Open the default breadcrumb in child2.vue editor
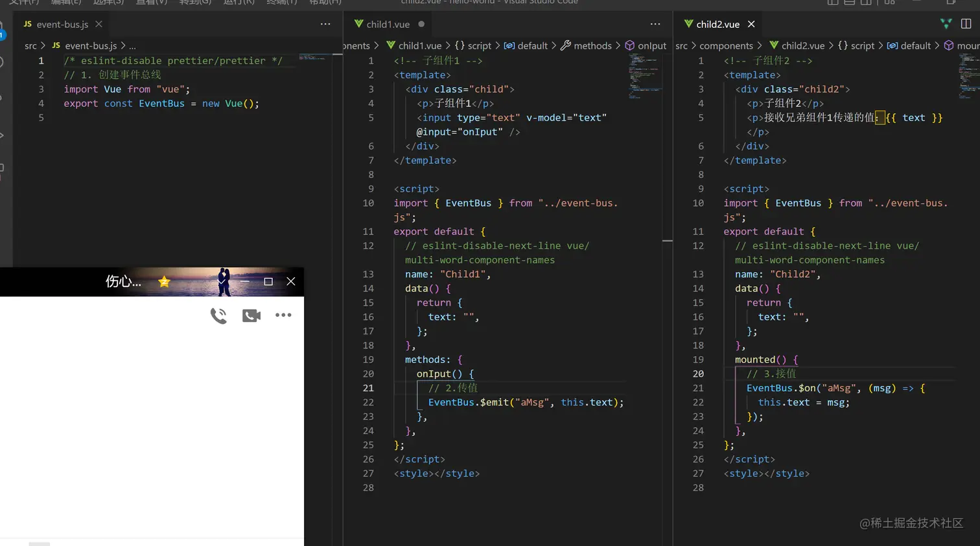The width and height of the screenshot is (980, 546). coord(909,46)
